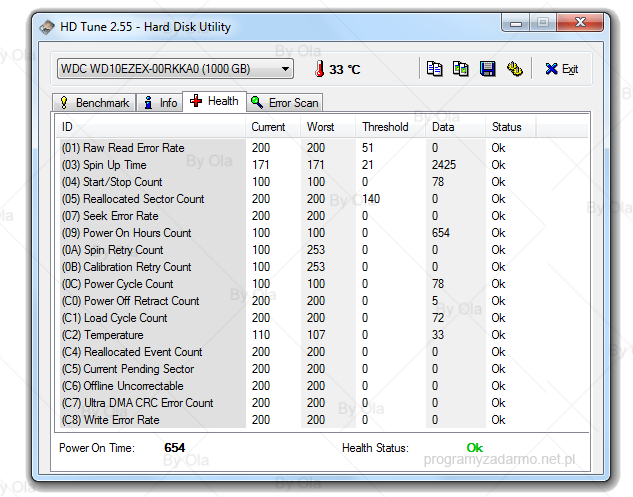Select the Health tab

(x=214, y=101)
